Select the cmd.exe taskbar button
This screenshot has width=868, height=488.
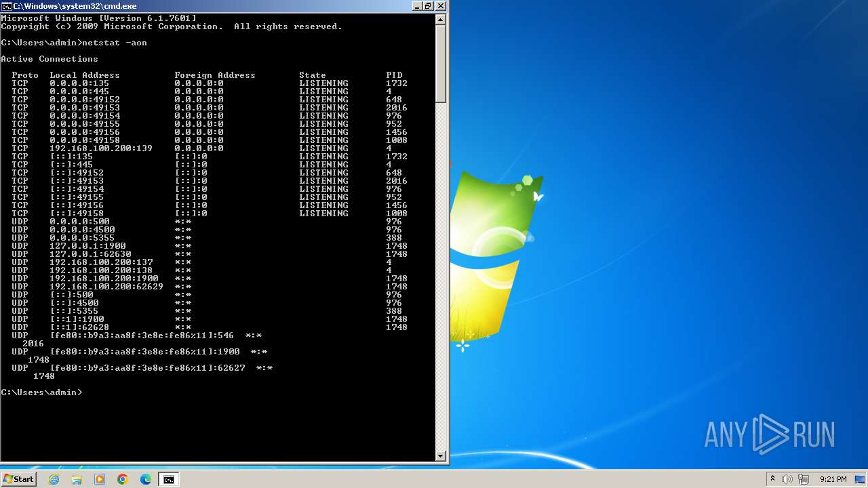pos(168,479)
